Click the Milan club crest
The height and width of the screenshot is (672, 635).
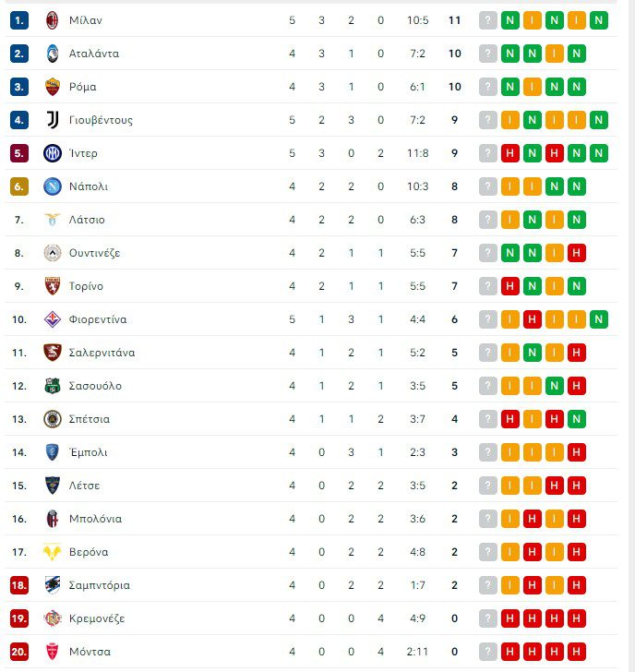click(x=53, y=20)
